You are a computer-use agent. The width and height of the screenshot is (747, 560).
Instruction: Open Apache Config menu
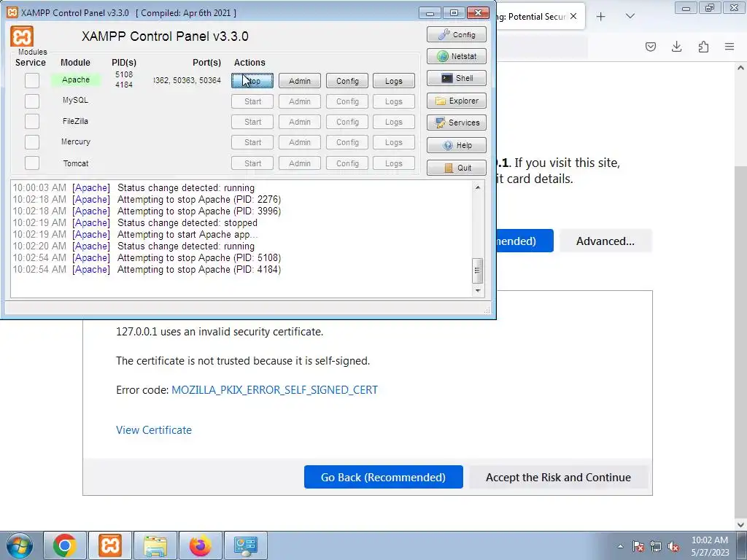347,81
